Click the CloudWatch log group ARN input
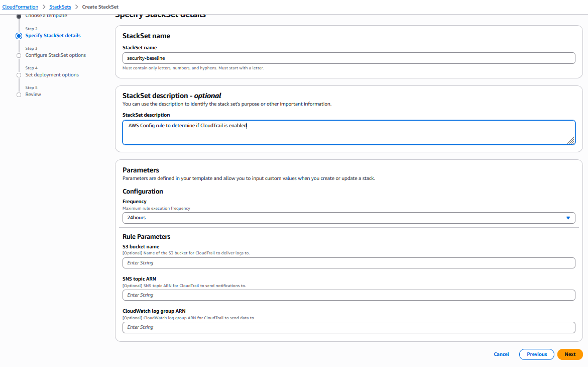The width and height of the screenshot is (588, 367). tap(348, 327)
